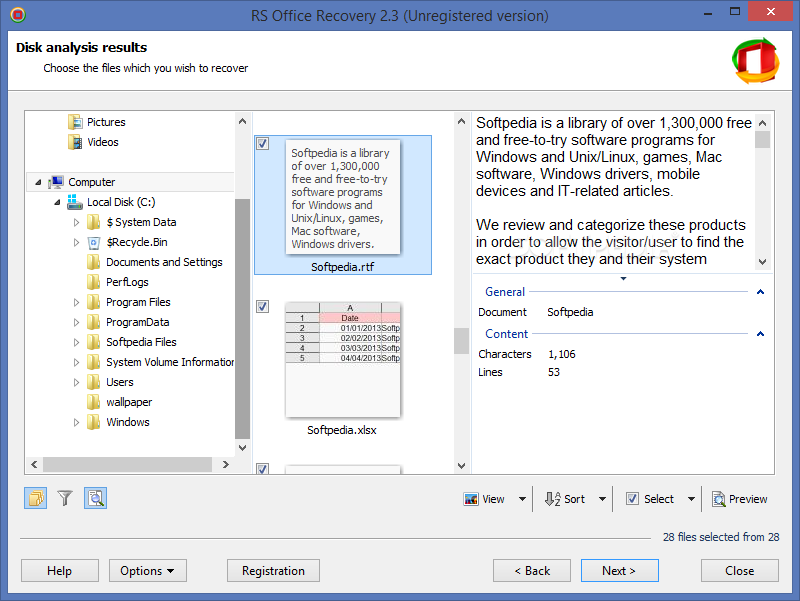Click scroll-down arrow of file list
The height and width of the screenshot is (601, 800).
[x=461, y=465]
